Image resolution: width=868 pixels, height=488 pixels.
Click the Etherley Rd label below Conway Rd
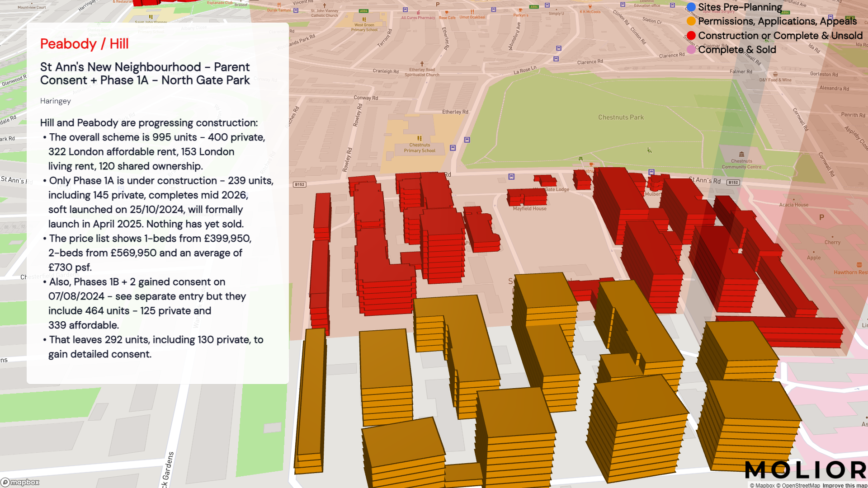point(455,112)
